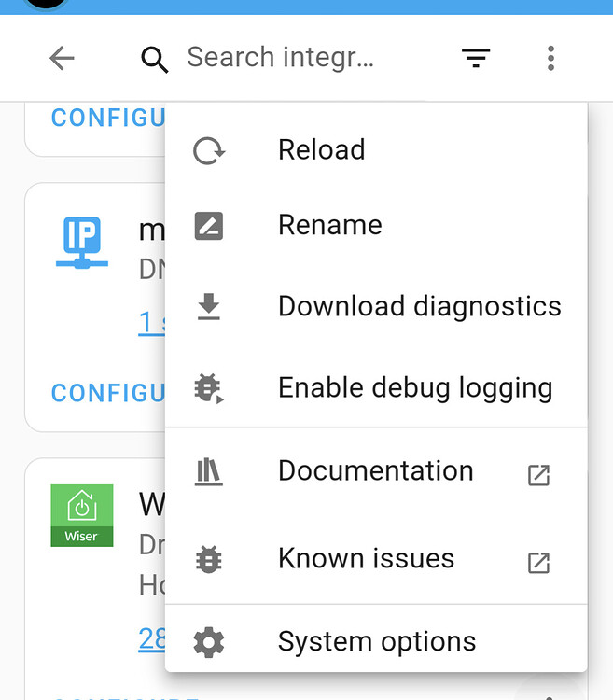Choose Rename in the menu
The height and width of the screenshot is (700, 613).
[376, 225]
